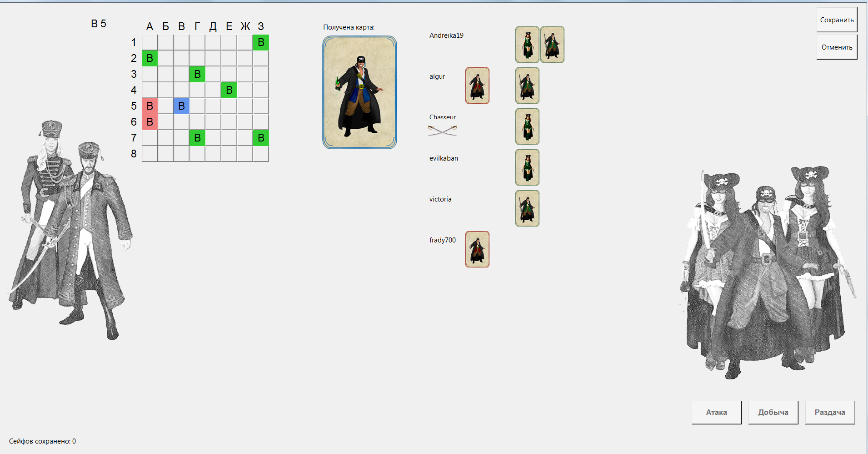Click column header Ж of grid
The image size is (868, 454).
(x=245, y=26)
